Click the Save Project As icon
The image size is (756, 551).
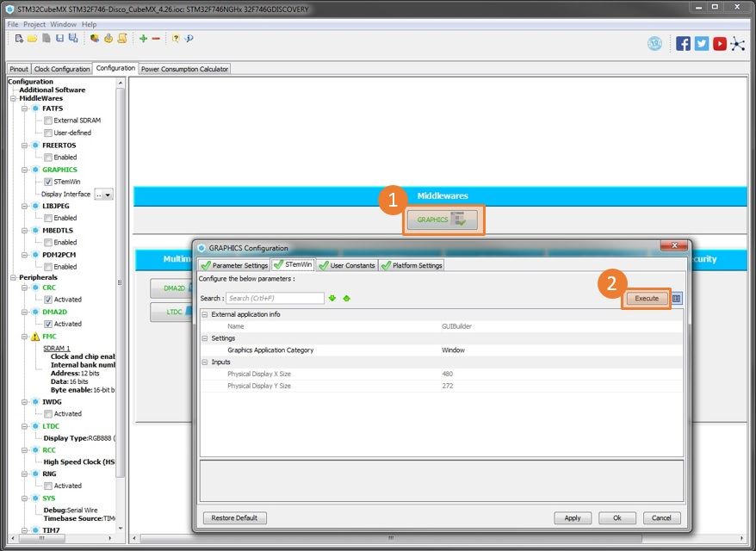pyautogui.click(x=73, y=39)
